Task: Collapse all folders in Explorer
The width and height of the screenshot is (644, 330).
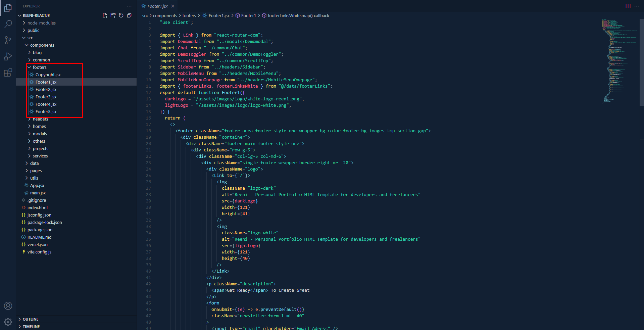Action: [x=129, y=15]
